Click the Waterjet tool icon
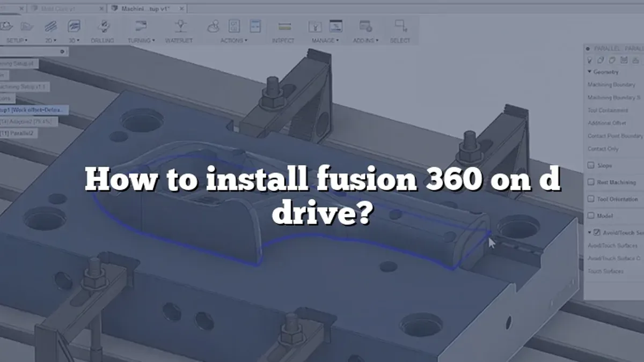Screen dimensions: 644x362 [180, 26]
